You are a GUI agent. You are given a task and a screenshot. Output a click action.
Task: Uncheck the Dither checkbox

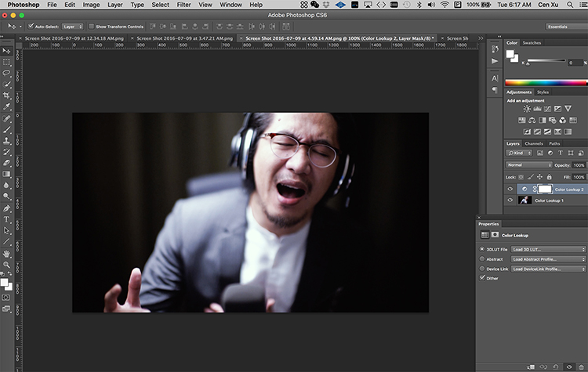(482, 278)
